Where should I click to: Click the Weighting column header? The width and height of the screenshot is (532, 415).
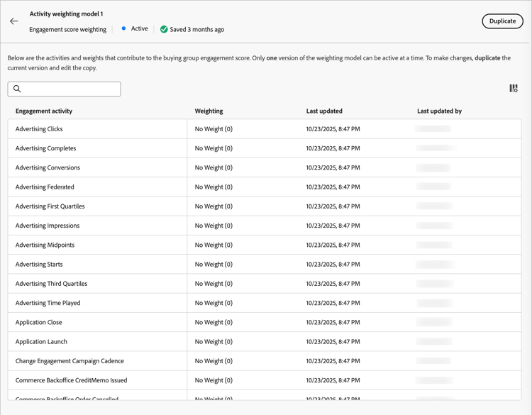pyautogui.click(x=209, y=111)
